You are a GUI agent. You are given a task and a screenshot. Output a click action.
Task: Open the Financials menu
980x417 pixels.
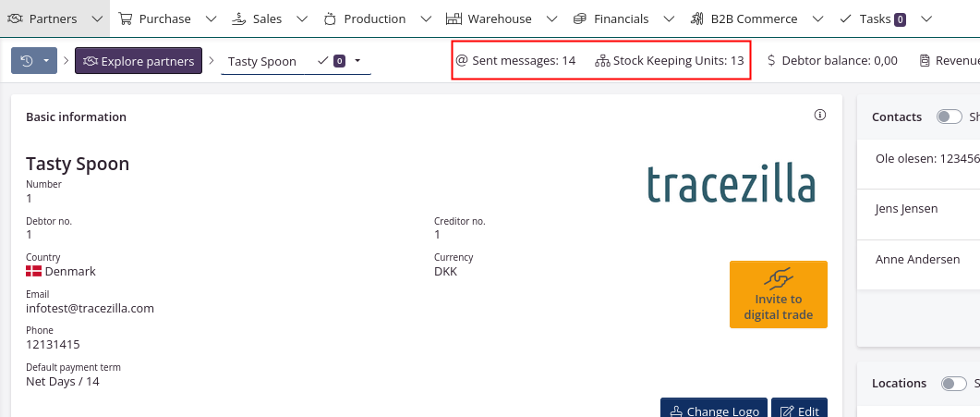click(620, 18)
